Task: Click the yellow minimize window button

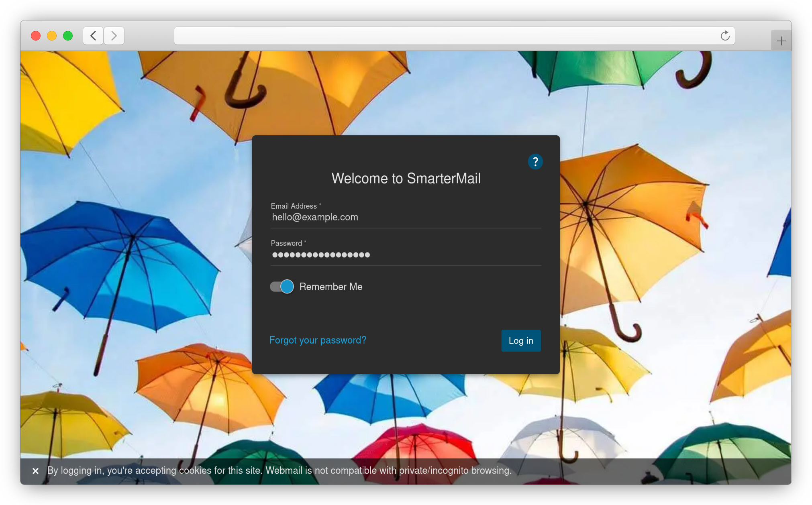Action: pos(52,36)
